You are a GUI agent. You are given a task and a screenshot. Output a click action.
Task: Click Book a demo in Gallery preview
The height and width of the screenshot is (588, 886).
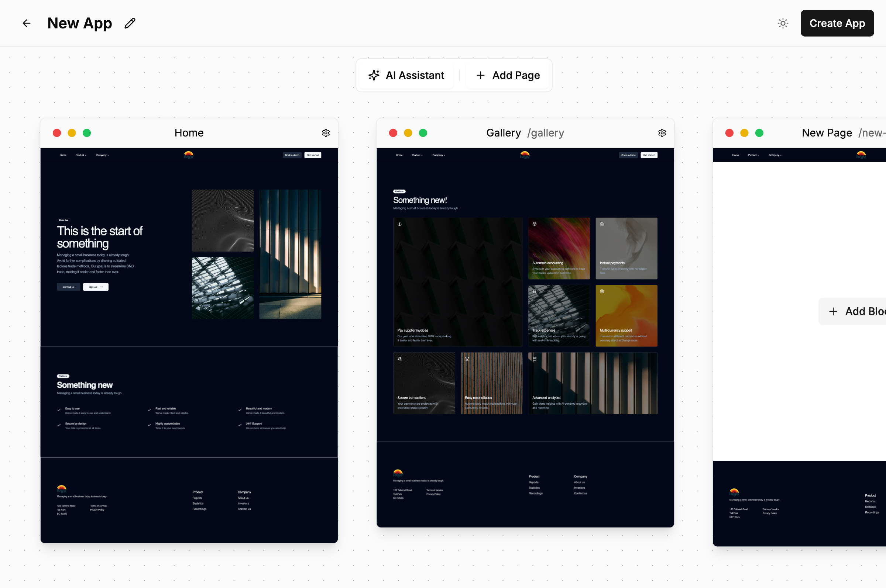tap(628, 155)
